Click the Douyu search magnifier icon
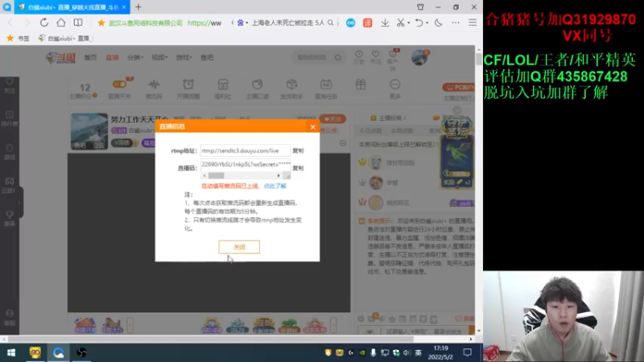This screenshot has width=644, height=362. pos(337,57)
